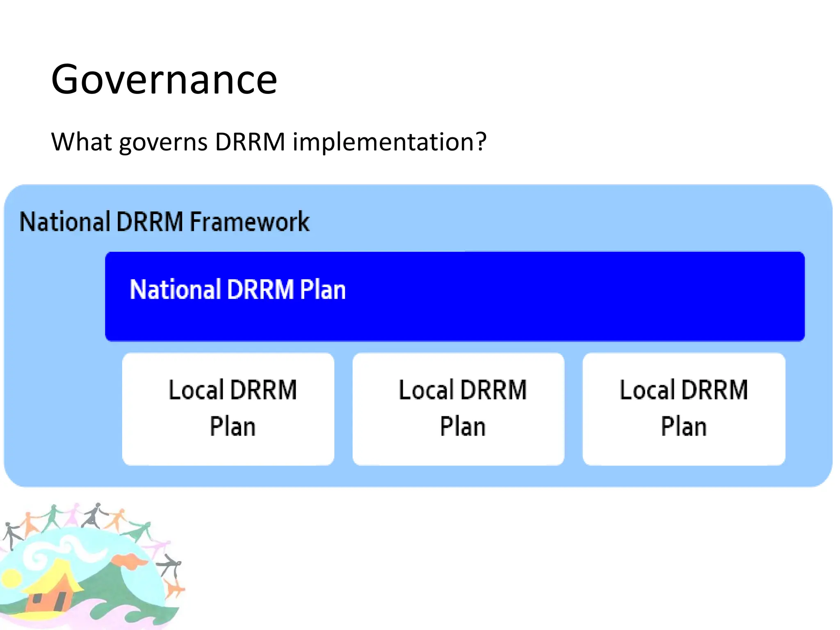The image size is (840, 630).
Task: Click the Governance slide title
Action: [x=164, y=79]
